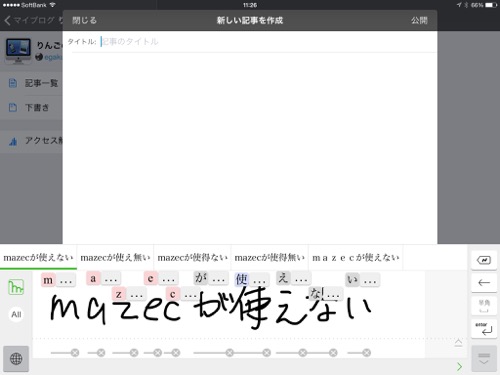Advance with the green right chevron
The image size is (500, 375).
pos(460,367)
